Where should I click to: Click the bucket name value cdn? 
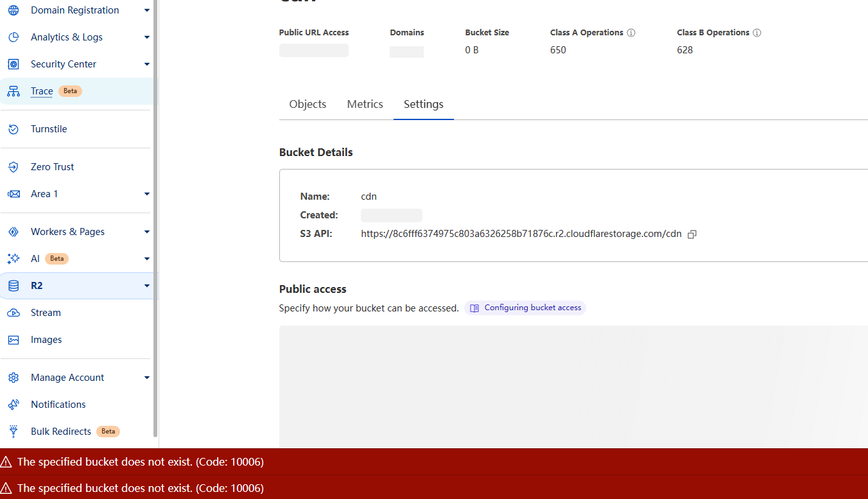click(x=369, y=197)
